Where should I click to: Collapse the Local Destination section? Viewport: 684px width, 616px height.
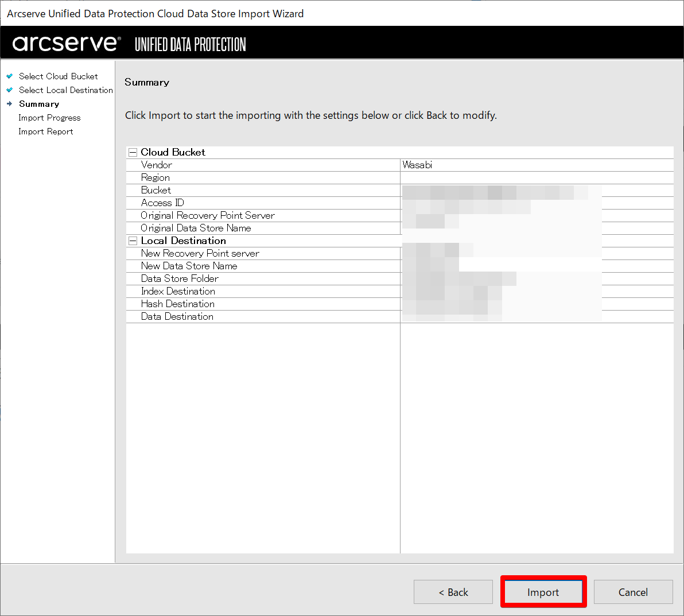pos(133,241)
